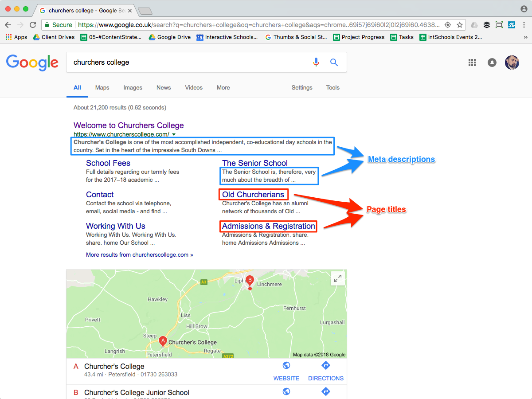Open the Thumbs & Social St... bookmark
This screenshot has height=399, width=532.
(296, 37)
